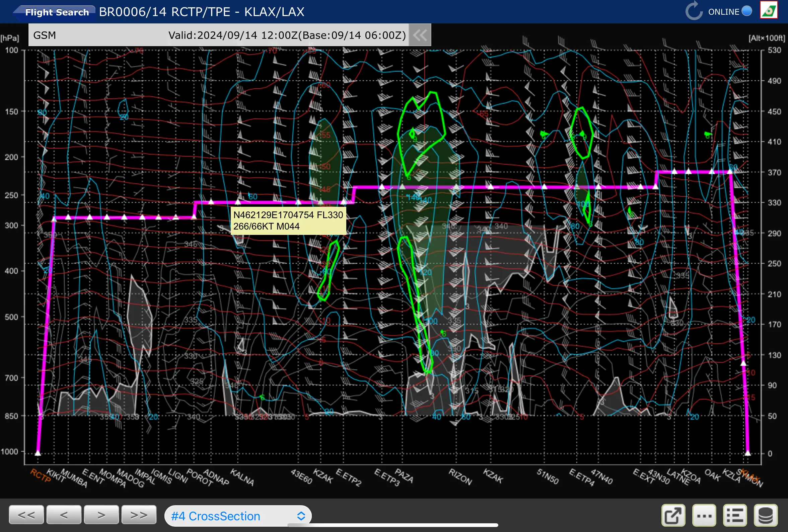This screenshot has height=532, width=788.
Task: Jump to last chart with >> button
Action: tap(139, 515)
